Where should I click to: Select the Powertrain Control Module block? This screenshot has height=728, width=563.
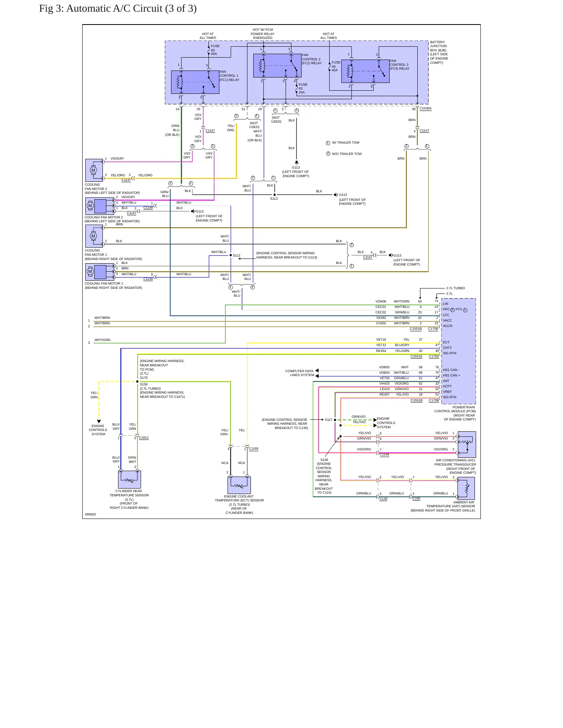(459, 351)
